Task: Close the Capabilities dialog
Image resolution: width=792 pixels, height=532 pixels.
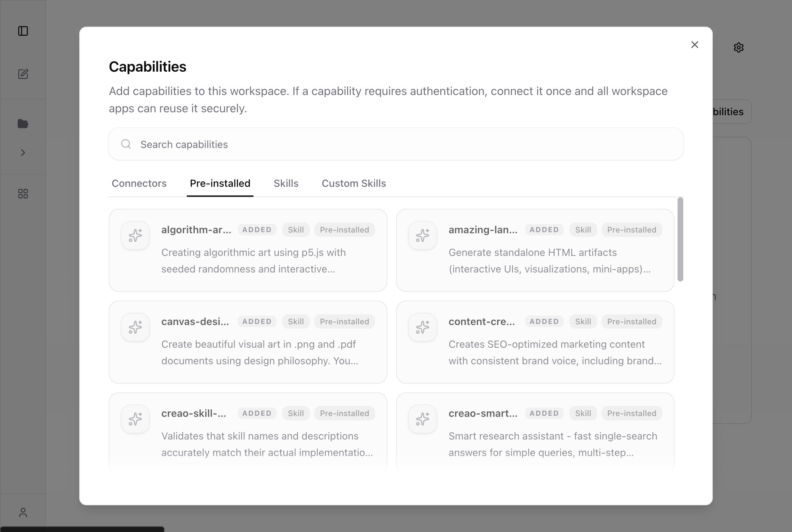Action: pyautogui.click(x=695, y=45)
